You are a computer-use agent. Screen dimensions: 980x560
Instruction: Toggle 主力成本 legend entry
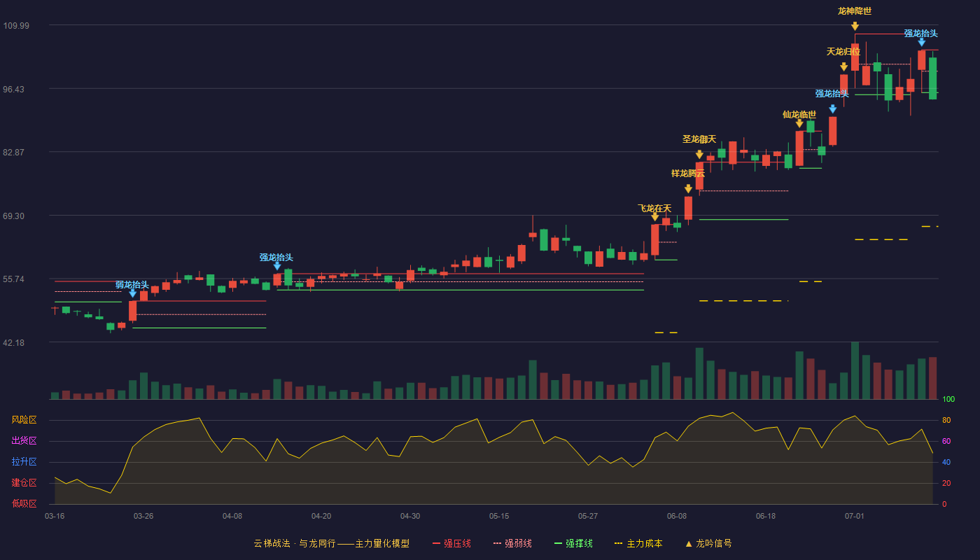pyautogui.click(x=638, y=543)
